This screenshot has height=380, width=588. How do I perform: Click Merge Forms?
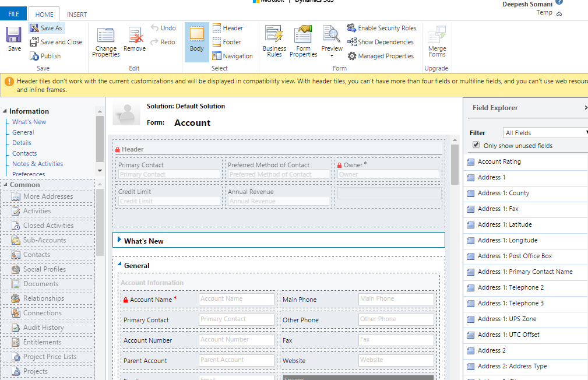[x=437, y=41]
